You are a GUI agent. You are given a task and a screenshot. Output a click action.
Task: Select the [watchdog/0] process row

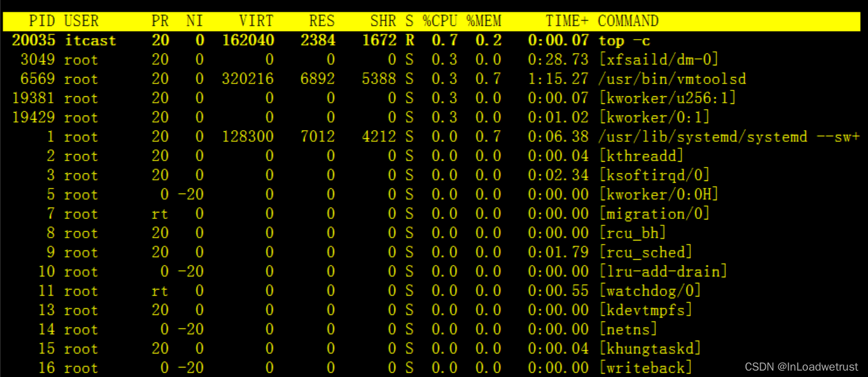point(432,291)
